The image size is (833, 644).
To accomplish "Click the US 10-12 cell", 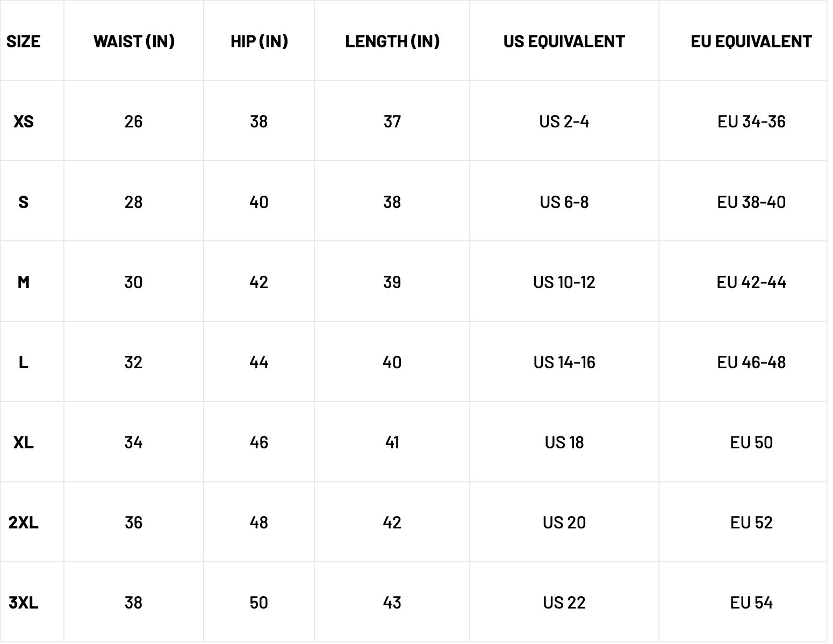I will point(564,282).
